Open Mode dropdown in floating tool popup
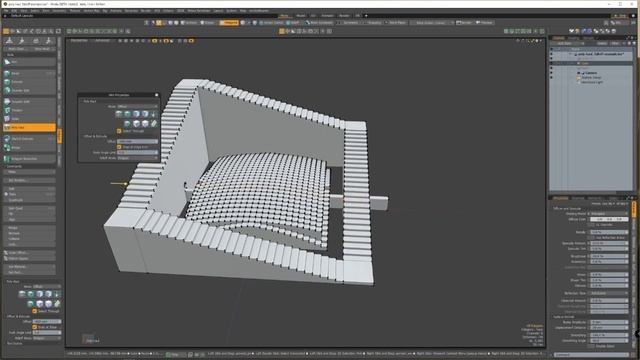Image resolution: width=640 pixels, height=360 pixels. [x=137, y=106]
